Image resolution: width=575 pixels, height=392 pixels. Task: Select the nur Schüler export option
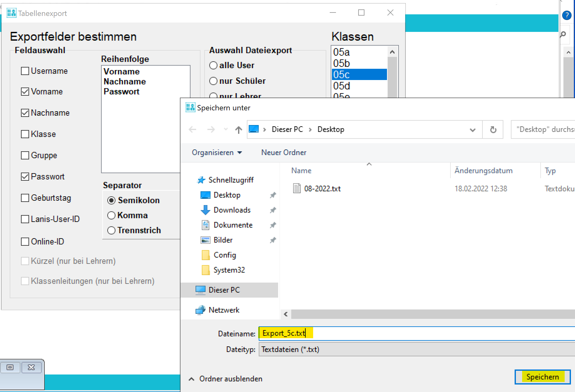(x=213, y=81)
